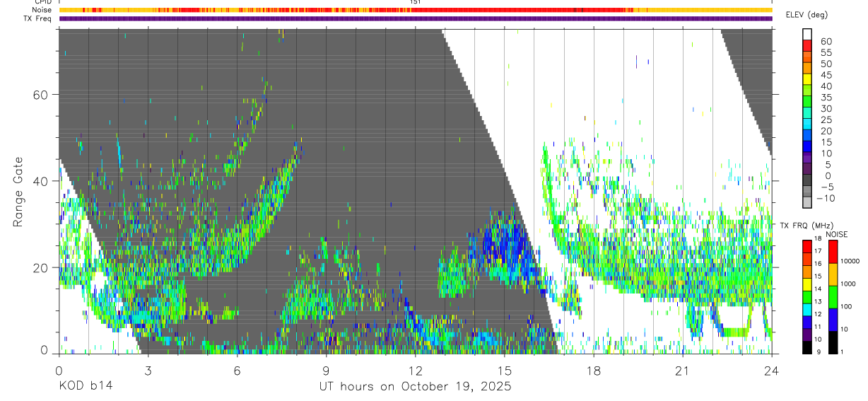Click the '3' tick on the UT hours axis

click(148, 371)
